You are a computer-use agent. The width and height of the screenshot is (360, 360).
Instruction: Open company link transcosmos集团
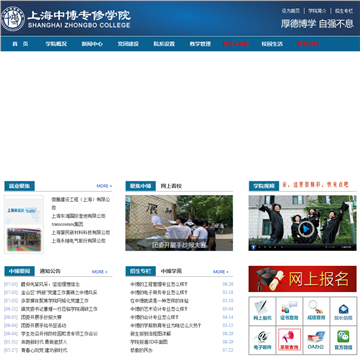[67, 224]
